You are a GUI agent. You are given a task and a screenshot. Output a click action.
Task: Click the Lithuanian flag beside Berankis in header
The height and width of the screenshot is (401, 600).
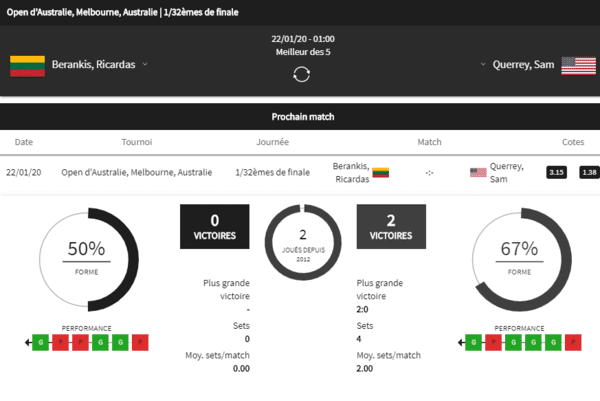pyautogui.click(x=27, y=66)
